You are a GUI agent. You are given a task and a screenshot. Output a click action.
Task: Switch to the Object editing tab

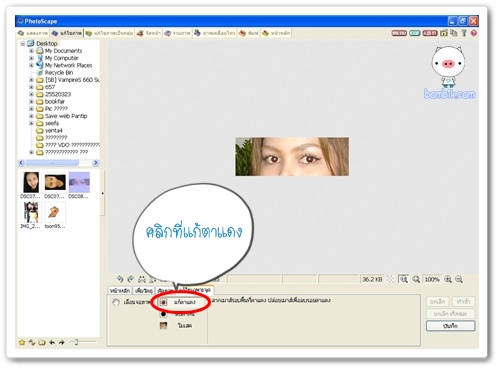pyautogui.click(x=144, y=291)
